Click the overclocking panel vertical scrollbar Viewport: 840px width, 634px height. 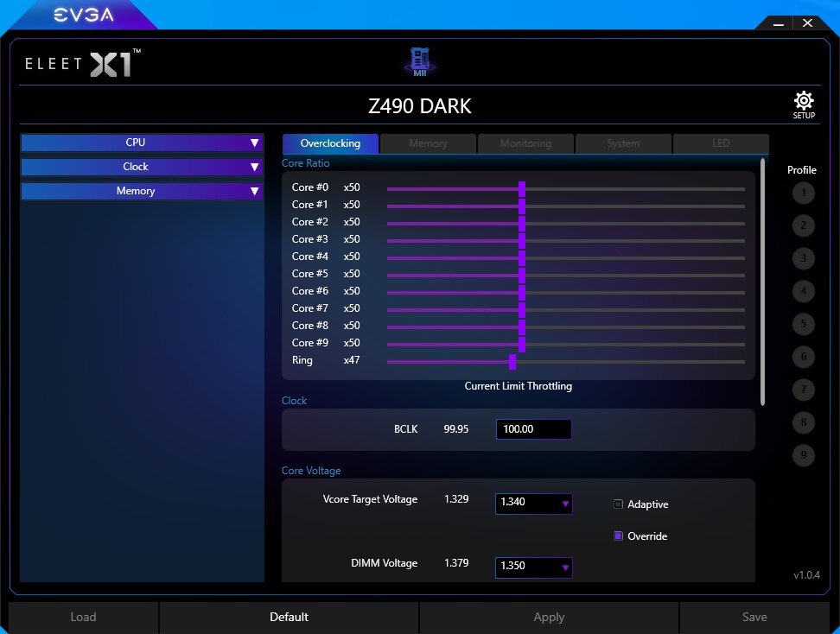point(762,282)
